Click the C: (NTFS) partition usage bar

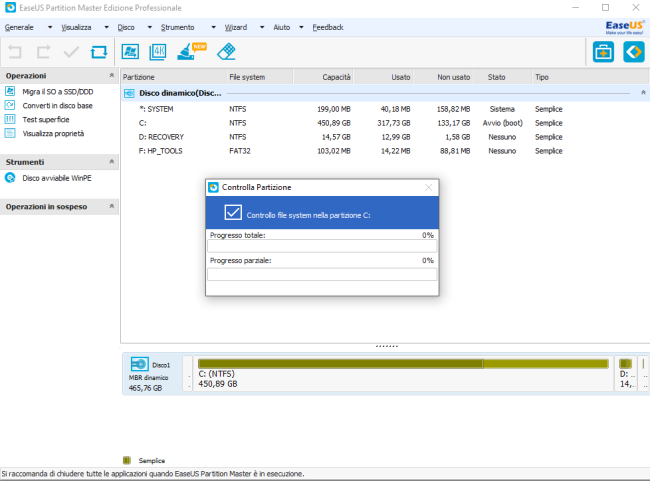pos(403,364)
